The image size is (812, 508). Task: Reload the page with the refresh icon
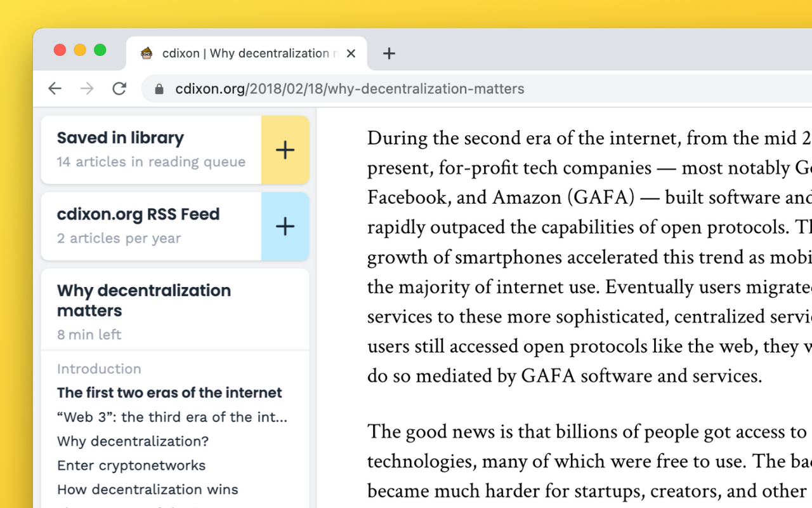pos(119,88)
